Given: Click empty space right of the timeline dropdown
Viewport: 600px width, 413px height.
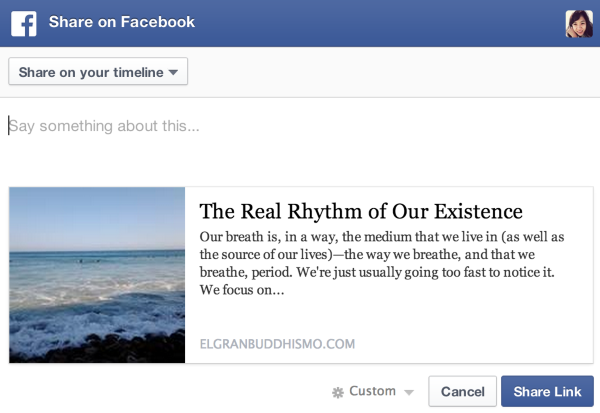Looking at the screenshot, I should coord(400,72).
